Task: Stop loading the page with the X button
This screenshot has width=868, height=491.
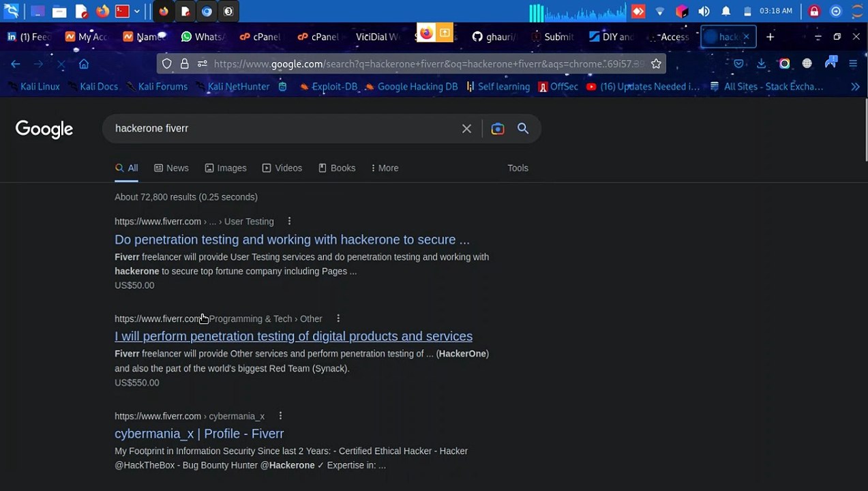Action: (61, 64)
